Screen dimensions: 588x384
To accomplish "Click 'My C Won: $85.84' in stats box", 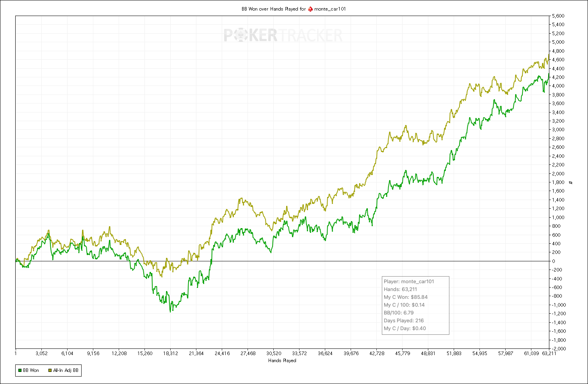I will coord(406,297).
